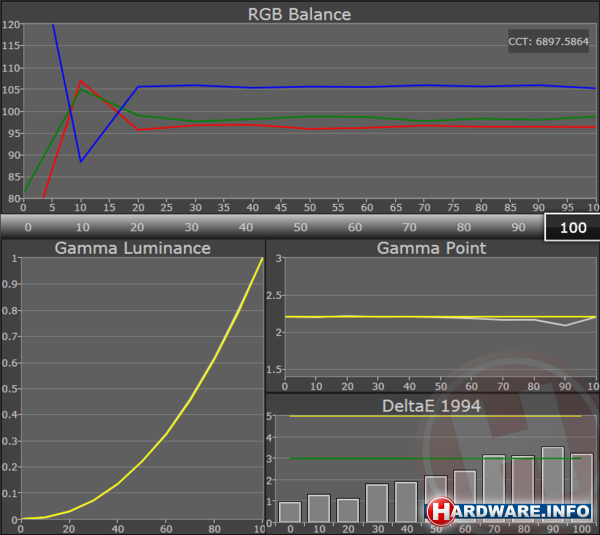Click the DeltaE bar at 30

tap(376, 503)
